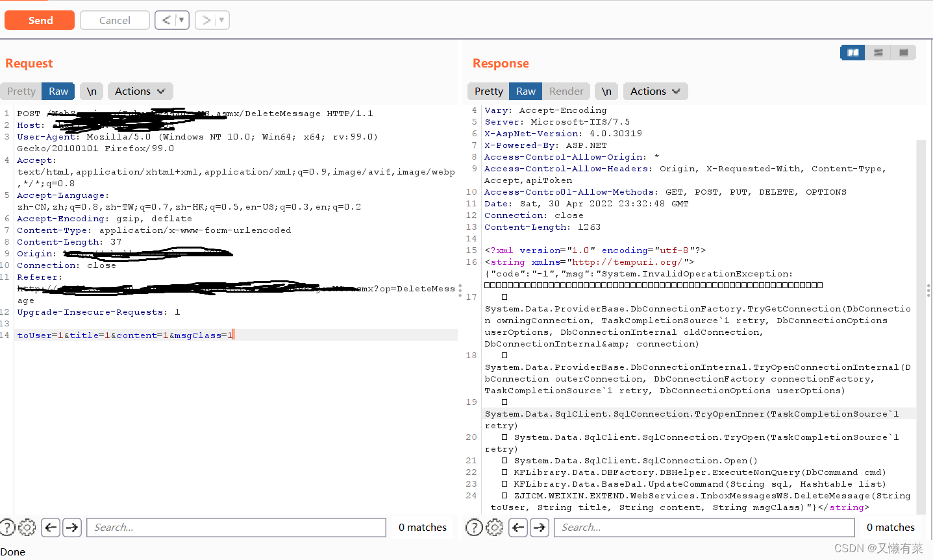This screenshot has width=933, height=560.
Task: Focus the Request search field
Action: pos(237,528)
